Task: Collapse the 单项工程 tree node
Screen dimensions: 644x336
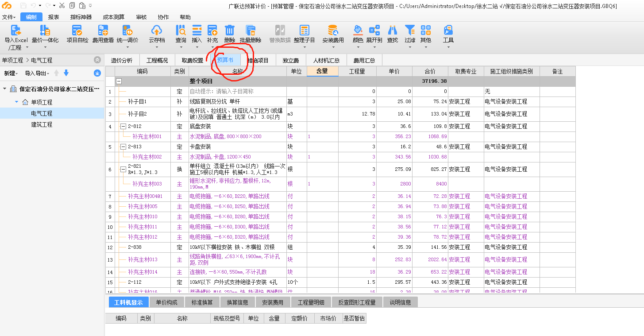Action: (16, 102)
